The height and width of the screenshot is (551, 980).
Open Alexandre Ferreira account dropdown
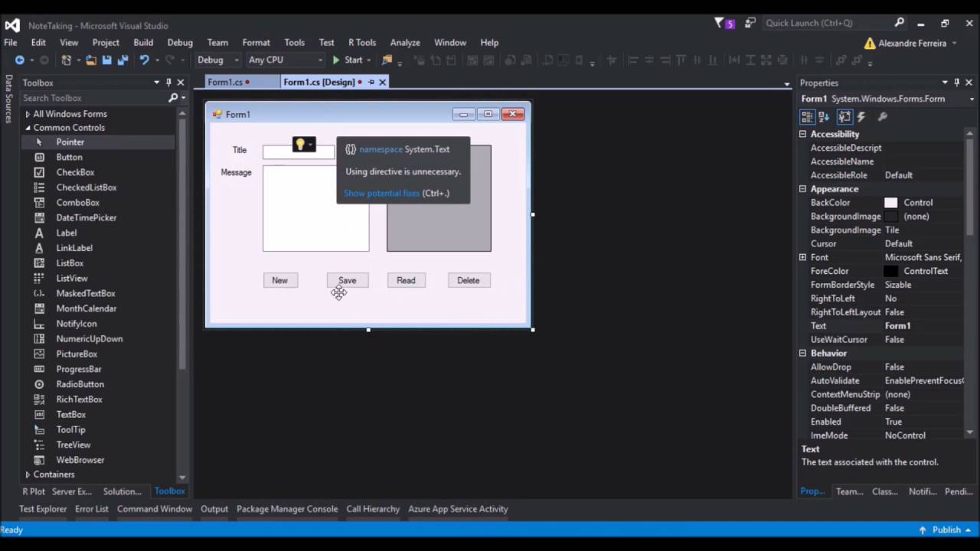click(955, 44)
